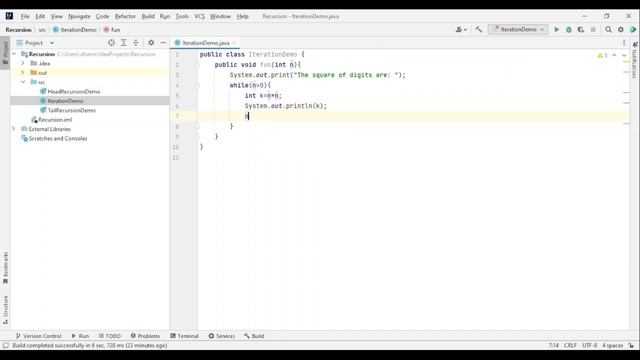Go to previous highlighted error arrow

614,55
